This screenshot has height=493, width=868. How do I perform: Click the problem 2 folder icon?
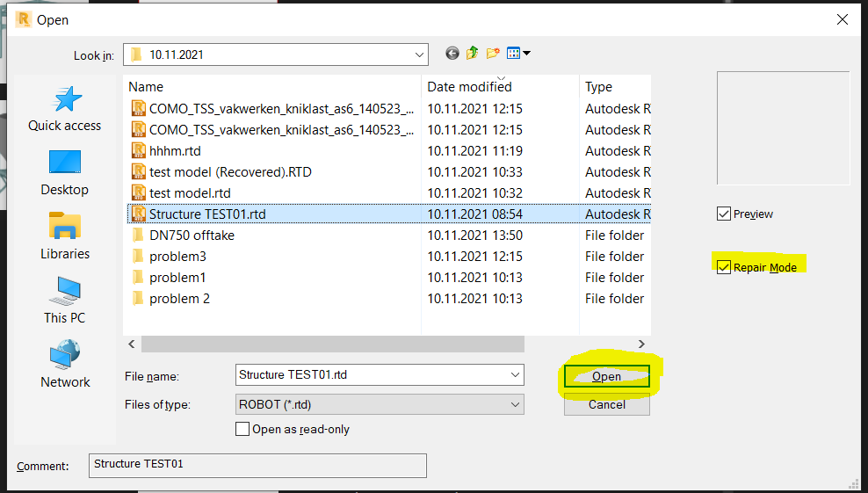[x=139, y=298]
